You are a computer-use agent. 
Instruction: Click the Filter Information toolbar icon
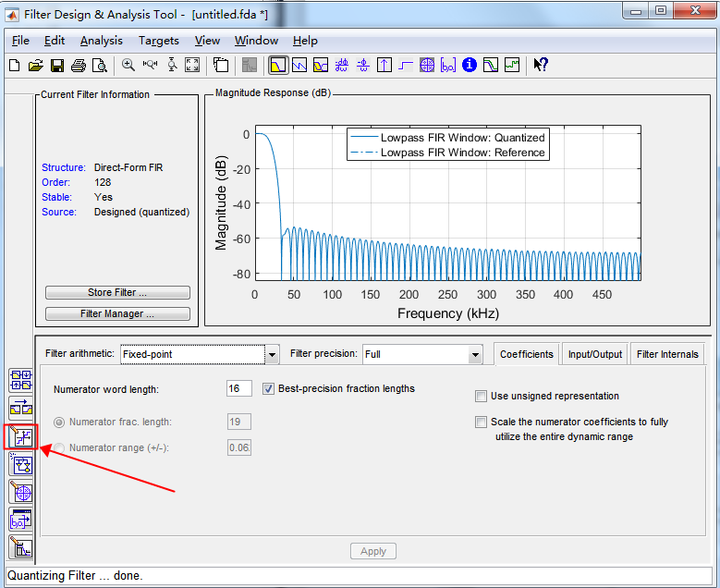(x=470, y=65)
